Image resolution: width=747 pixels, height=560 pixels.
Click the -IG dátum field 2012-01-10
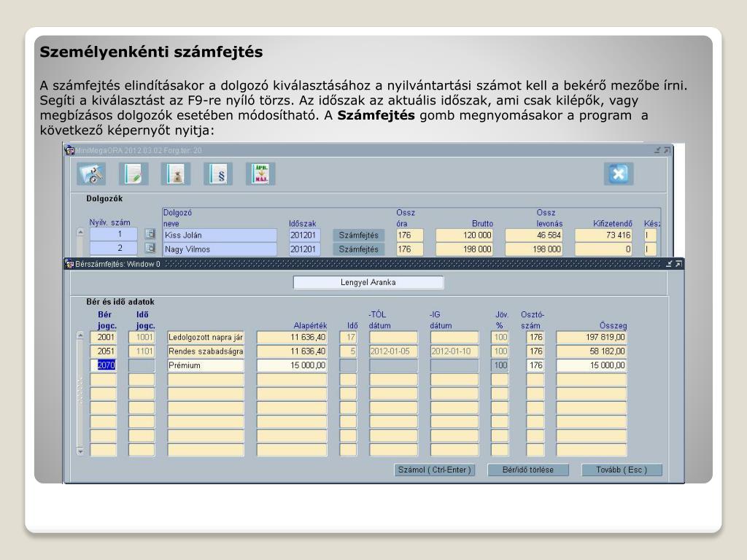[x=454, y=351]
